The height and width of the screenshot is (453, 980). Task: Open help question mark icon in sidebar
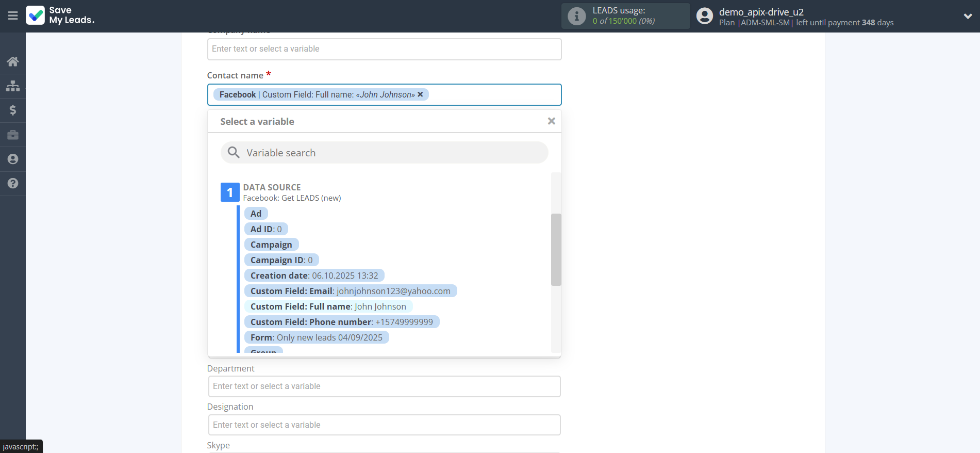(x=13, y=183)
